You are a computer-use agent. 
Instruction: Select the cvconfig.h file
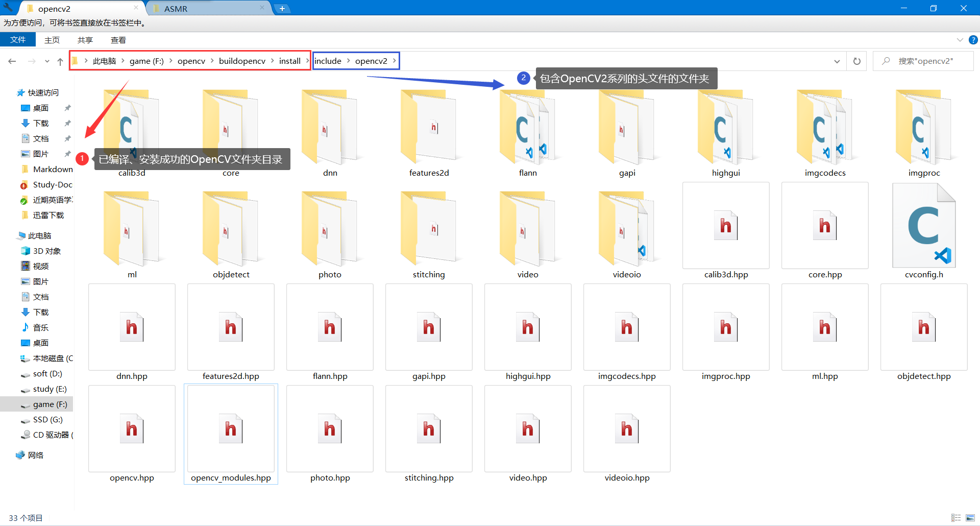(x=924, y=231)
